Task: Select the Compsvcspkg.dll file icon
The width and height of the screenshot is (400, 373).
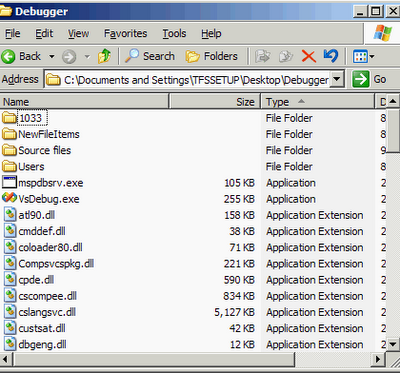Action: click(x=10, y=264)
